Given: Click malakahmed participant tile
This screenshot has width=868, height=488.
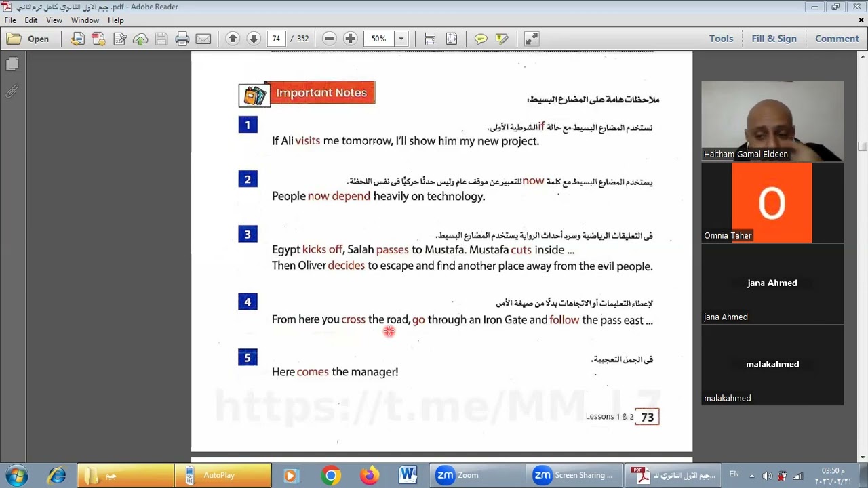Looking at the screenshot, I should tap(772, 365).
